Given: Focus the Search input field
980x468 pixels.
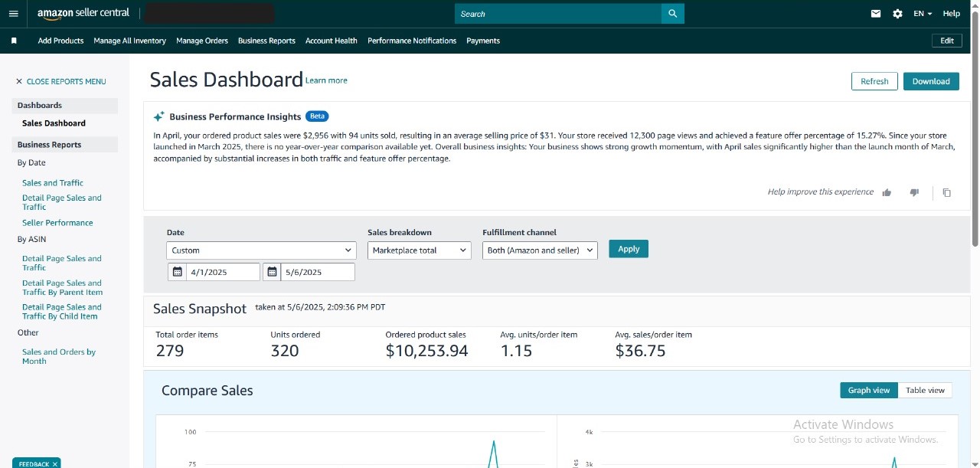Looking at the screenshot, I should tap(558, 14).
